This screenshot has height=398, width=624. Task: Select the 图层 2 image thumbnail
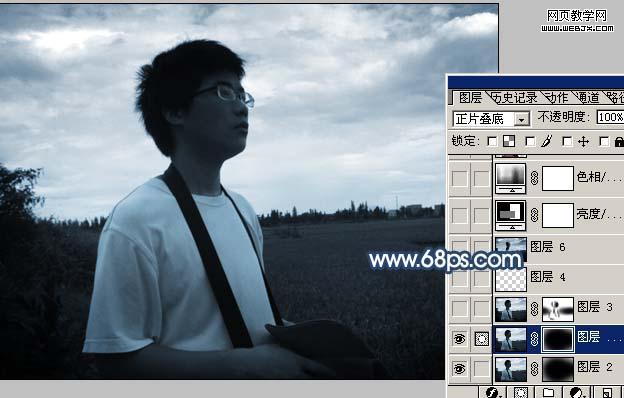511,369
